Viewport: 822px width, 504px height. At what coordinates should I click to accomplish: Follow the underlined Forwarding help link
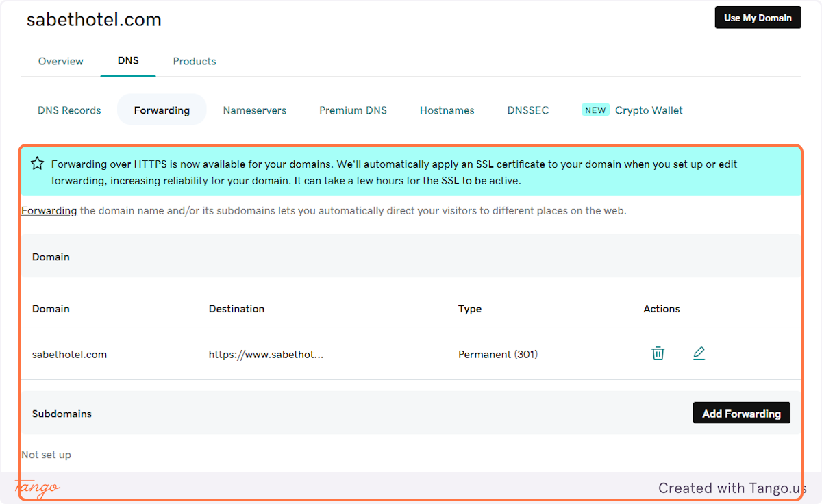coord(49,210)
